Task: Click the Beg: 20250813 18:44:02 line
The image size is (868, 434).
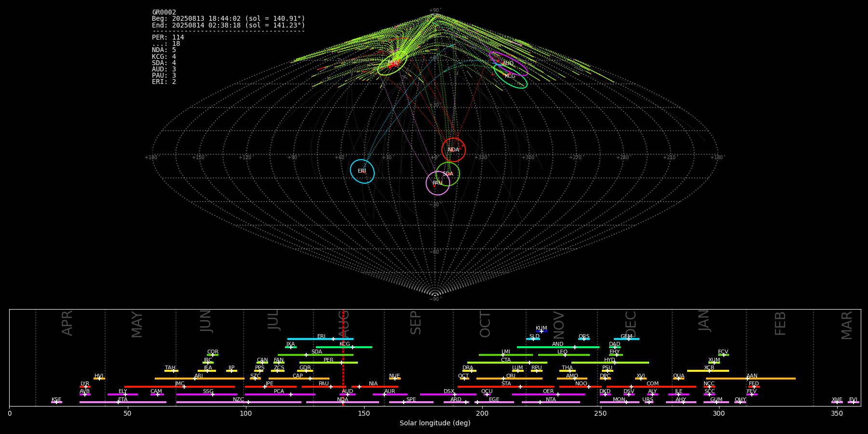Action: (x=229, y=19)
